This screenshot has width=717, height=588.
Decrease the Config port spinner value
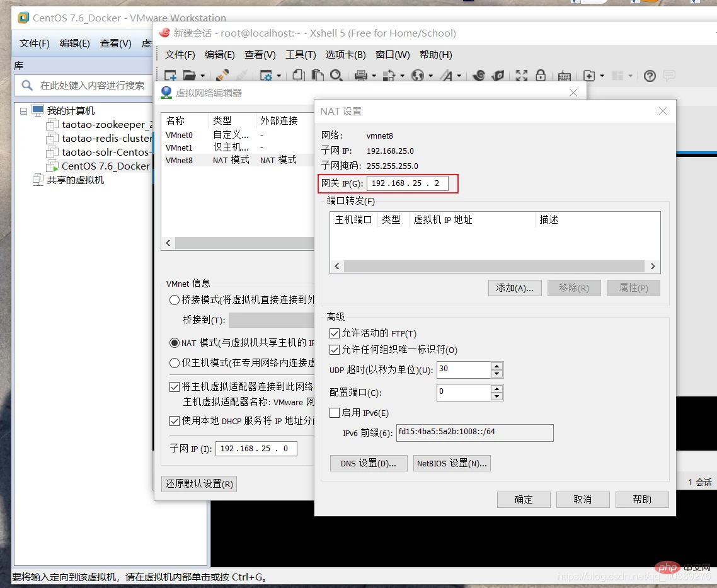tap(496, 396)
